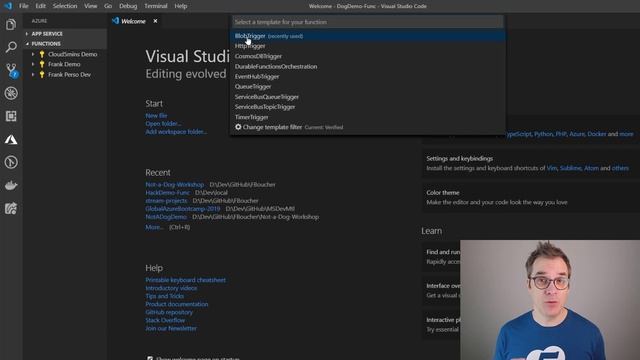This screenshot has width=640, height=360.
Task: Expand the CloudSmins Demo subscription
Action: 33,54
